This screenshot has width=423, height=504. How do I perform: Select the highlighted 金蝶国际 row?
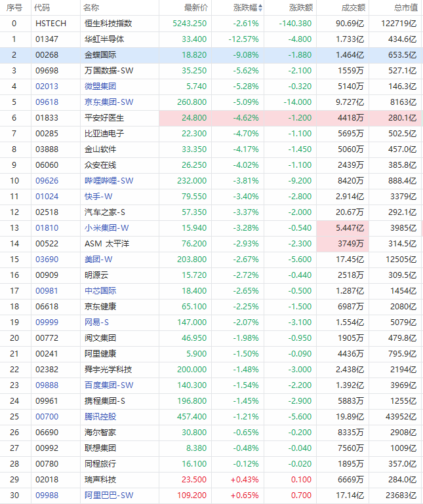[211, 55]
